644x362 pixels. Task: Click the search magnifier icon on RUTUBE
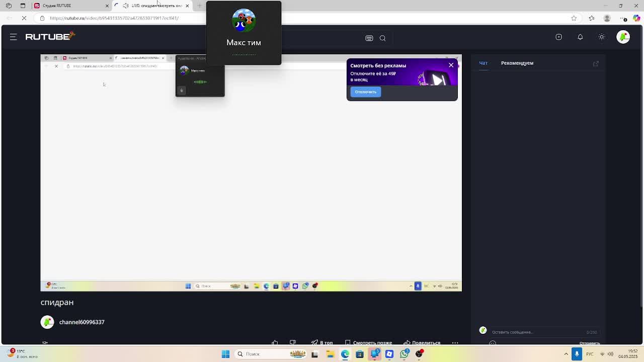click(x=382, y=38)
